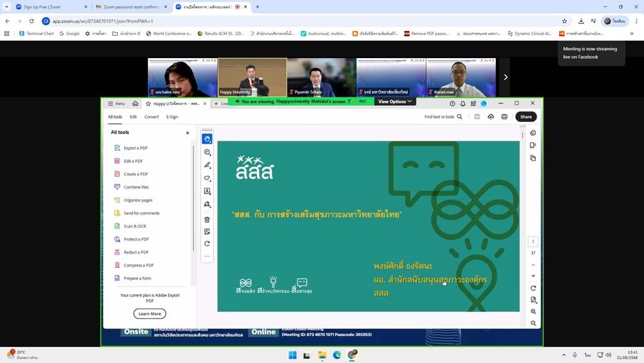Select Piyamitr Sritara video thumbnail

[321, 77]
